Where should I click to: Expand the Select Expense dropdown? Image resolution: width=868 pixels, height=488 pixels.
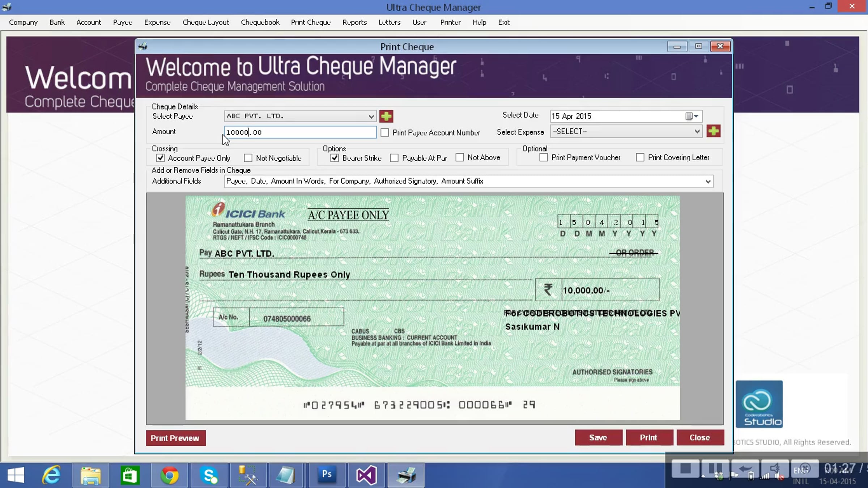(697, 131)
